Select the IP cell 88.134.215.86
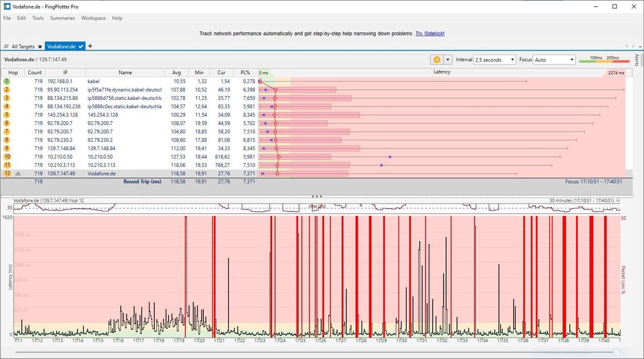This screenshot has width=644, height=359. (63, 98)
